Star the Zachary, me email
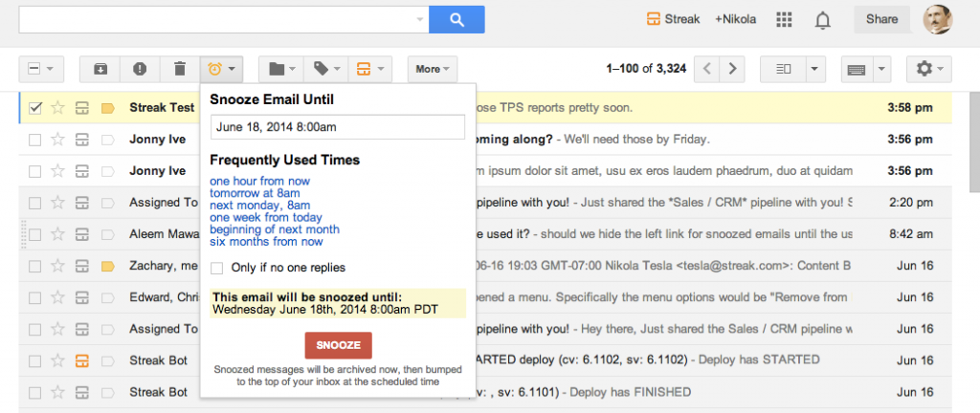The image size is (980, 413). click(57, 267)
